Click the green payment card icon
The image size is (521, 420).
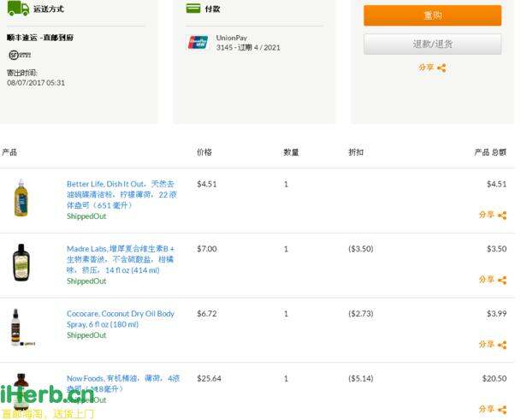[193, 9]
